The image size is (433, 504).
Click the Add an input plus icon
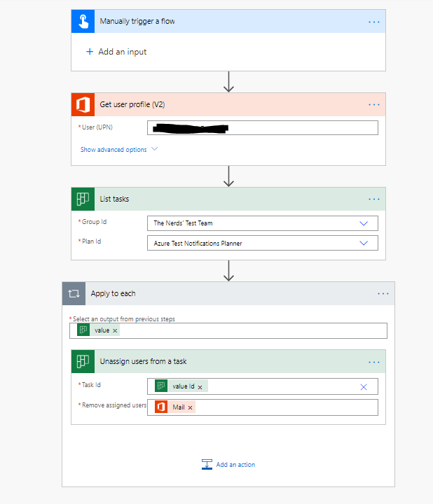(90, 51)
